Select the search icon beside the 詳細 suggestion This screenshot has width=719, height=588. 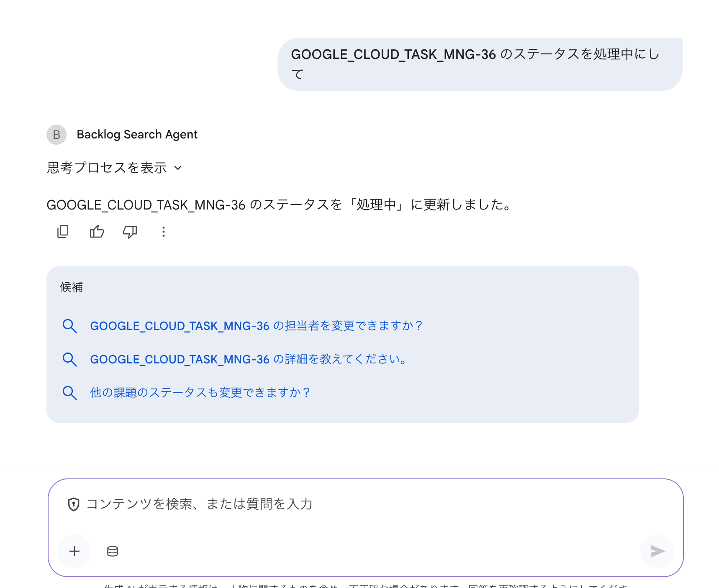point(70,359)
